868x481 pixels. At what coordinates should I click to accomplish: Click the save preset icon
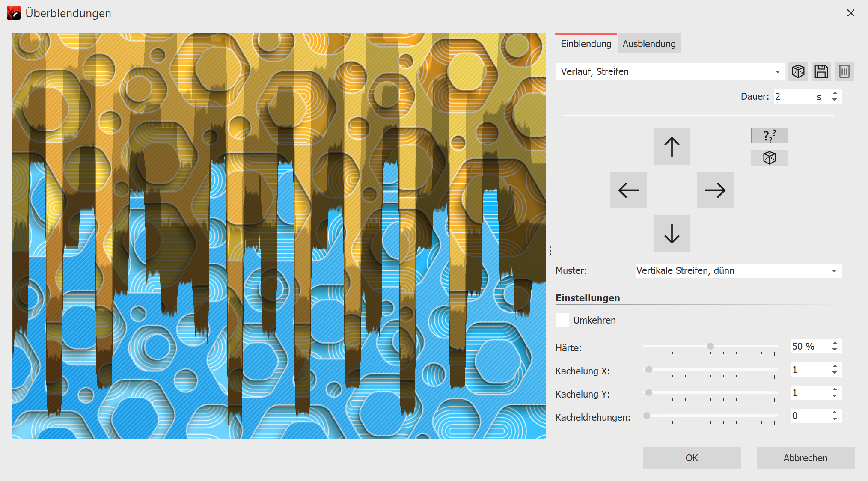(819, 72)
